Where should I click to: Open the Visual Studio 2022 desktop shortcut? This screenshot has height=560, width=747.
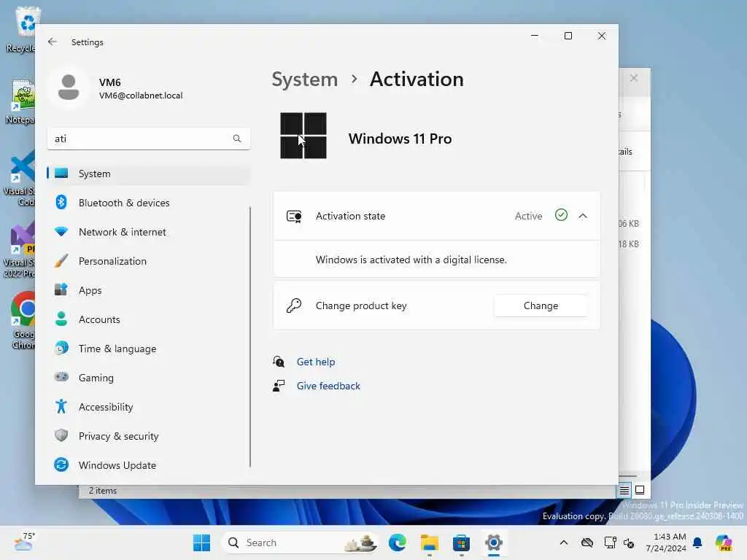20,249
